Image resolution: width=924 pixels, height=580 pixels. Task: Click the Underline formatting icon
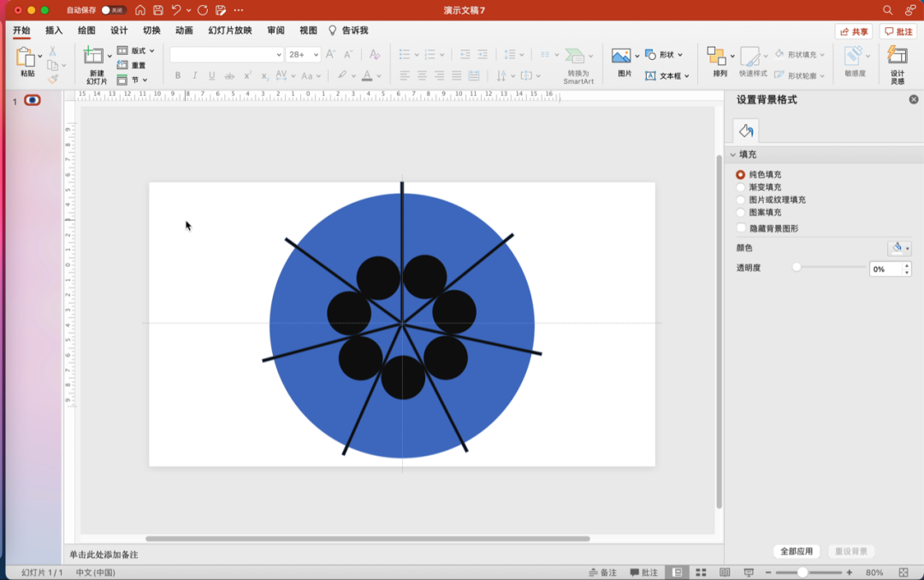[211, 75]
